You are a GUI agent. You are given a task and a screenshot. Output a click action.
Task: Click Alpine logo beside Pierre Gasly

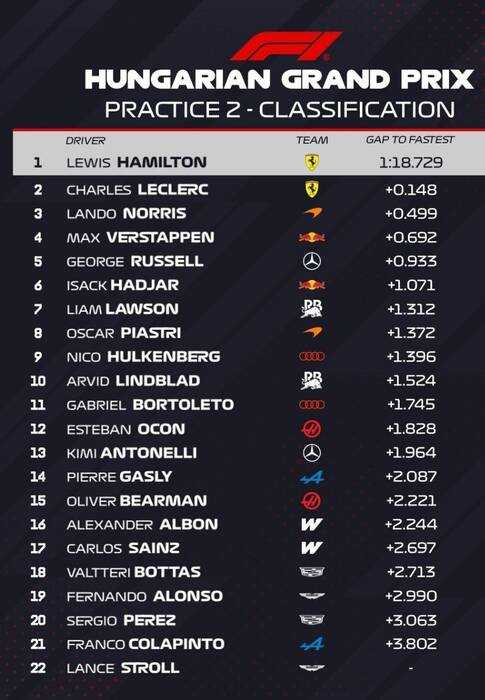312,477
